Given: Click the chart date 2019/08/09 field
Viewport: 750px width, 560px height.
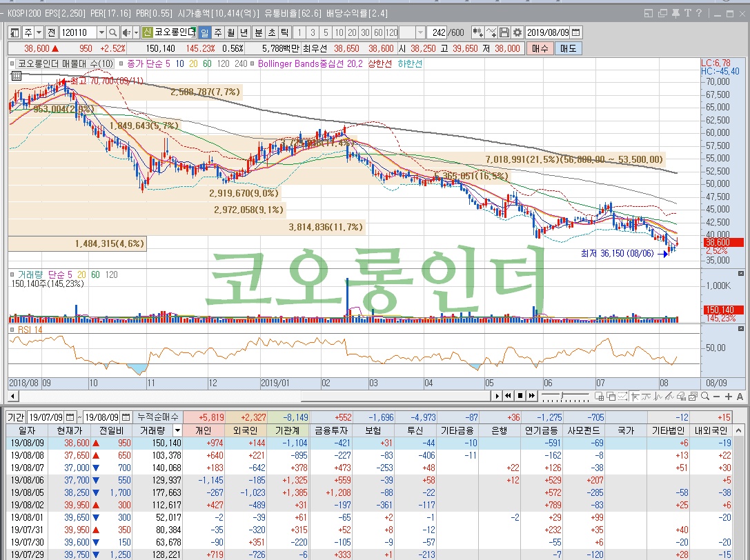Looking at the screenshot, I should 548,32.
